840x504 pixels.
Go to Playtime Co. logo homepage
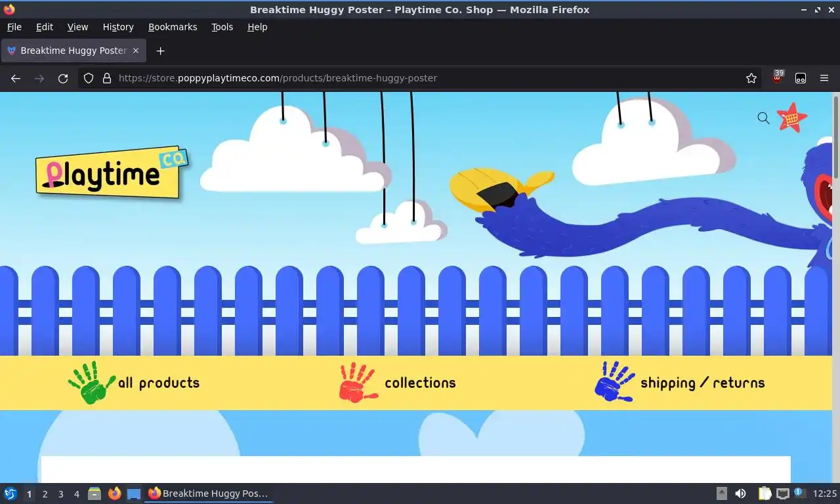(112, 173)
